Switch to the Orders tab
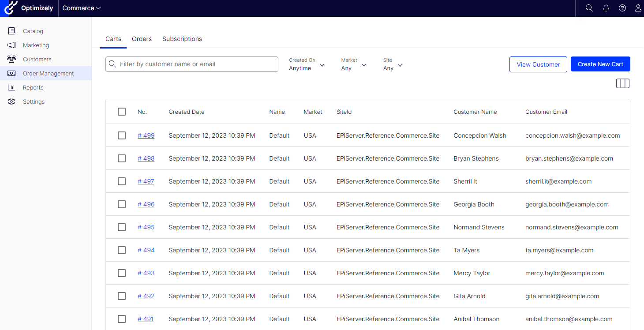This screenshot has width=644, height=330. click(142, 39)
